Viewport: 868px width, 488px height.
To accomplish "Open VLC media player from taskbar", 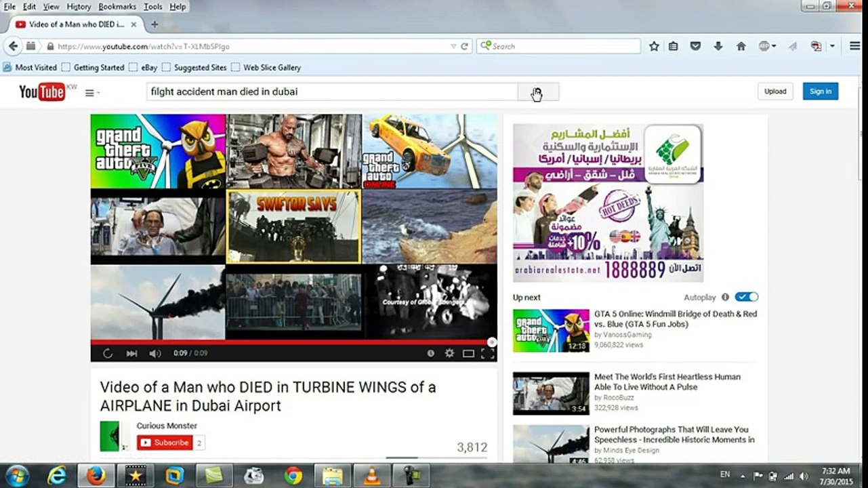I will [371, 476].
